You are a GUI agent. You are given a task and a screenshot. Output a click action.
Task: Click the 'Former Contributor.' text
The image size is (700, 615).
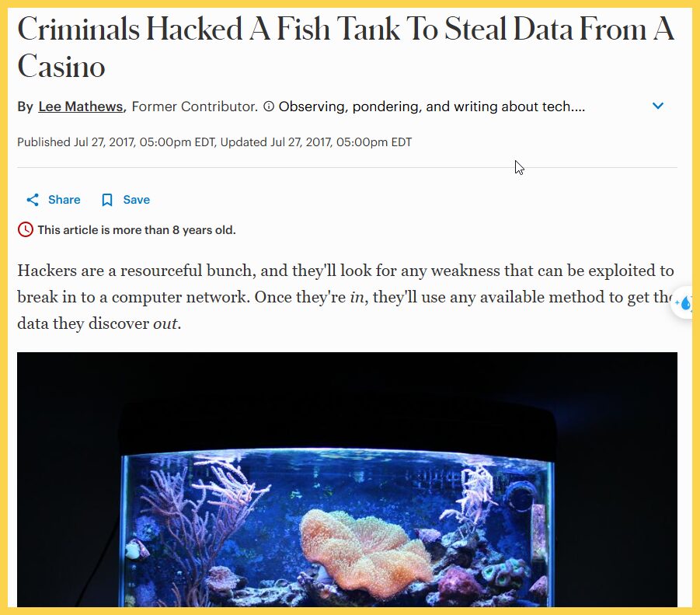click(x=195, y=107)
